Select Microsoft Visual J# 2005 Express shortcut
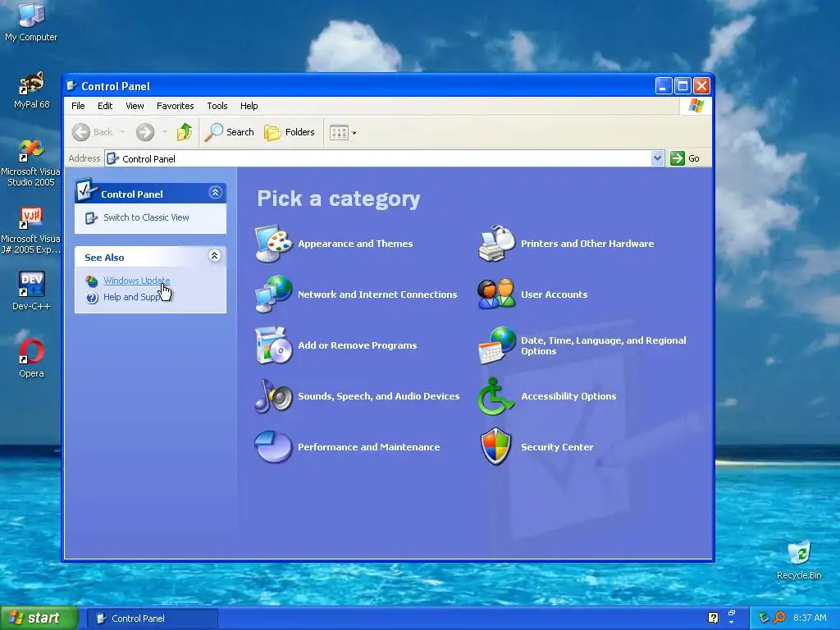840x630 pixels. [x=30, y=231]
